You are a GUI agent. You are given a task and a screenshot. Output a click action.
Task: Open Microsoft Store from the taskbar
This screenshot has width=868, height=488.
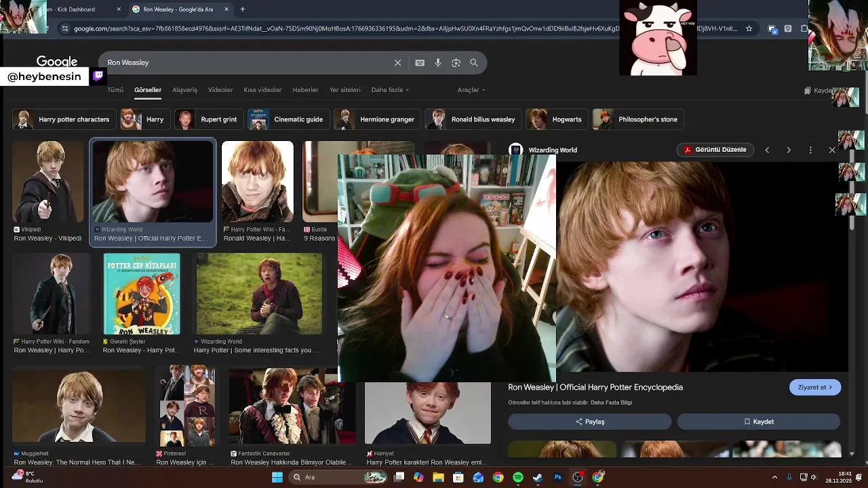point(458,477)
